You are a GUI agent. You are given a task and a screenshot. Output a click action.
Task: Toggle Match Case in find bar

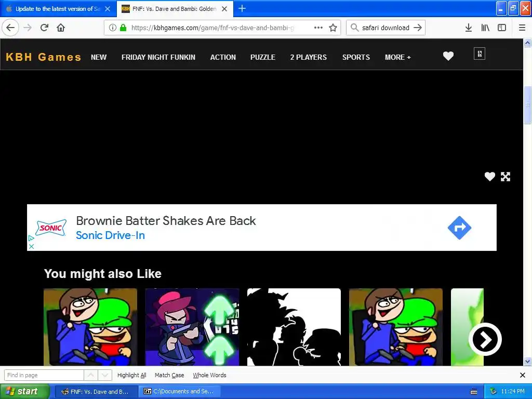(169, 375)
